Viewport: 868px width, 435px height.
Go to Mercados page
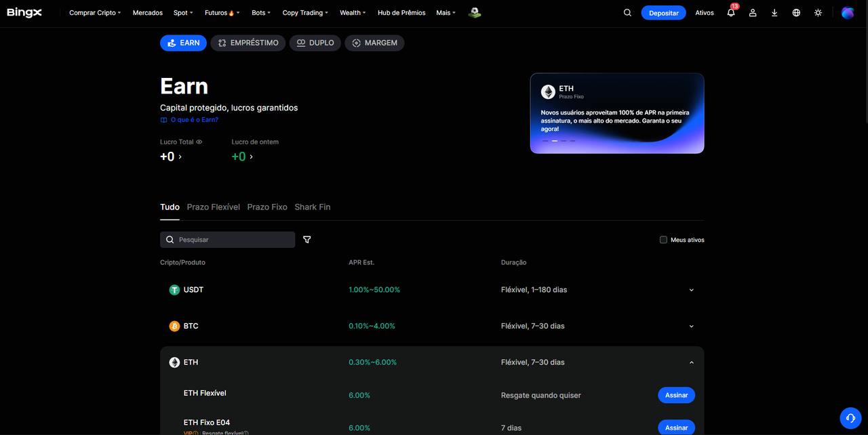click(148, 13)
